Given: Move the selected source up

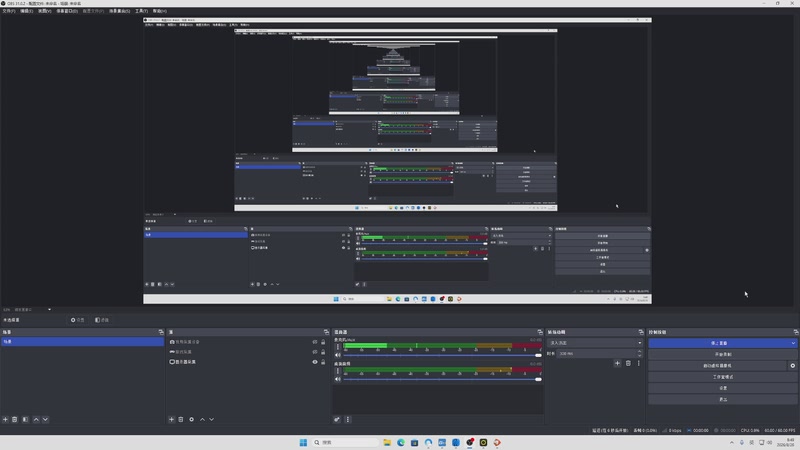Looking at the screenshot, I should [x=203, y=419].
